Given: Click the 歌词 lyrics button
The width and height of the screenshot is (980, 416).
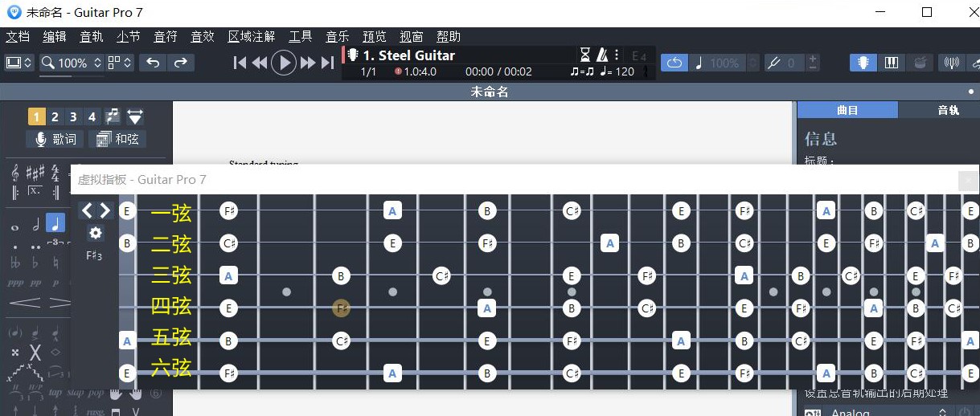Looking at the screenshot, I should point(55,139).
